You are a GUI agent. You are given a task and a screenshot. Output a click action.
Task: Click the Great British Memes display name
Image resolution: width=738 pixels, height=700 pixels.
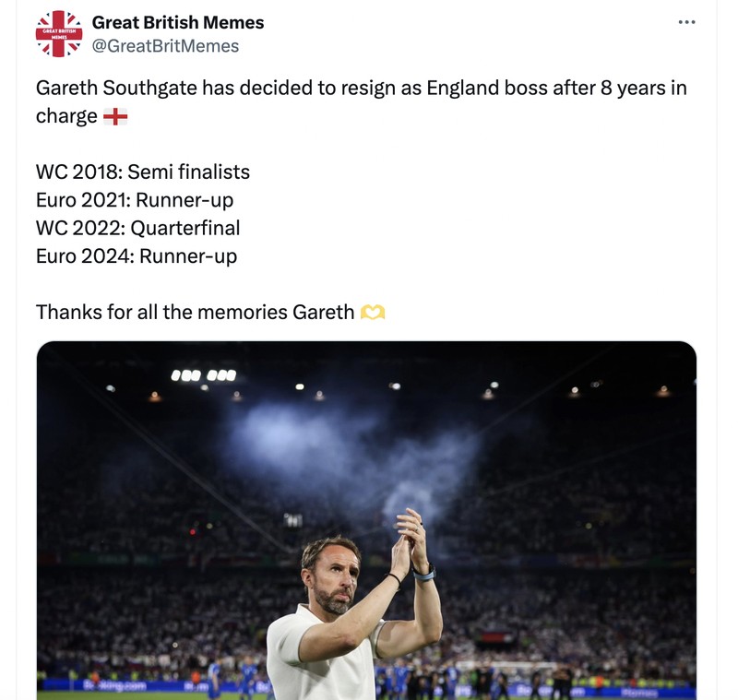(175, 22)
